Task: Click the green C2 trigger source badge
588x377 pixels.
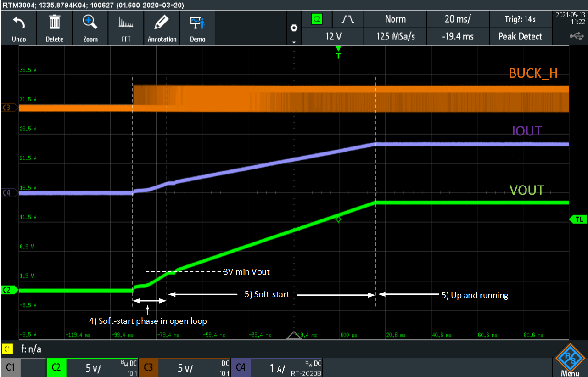Action: (317, 19)
